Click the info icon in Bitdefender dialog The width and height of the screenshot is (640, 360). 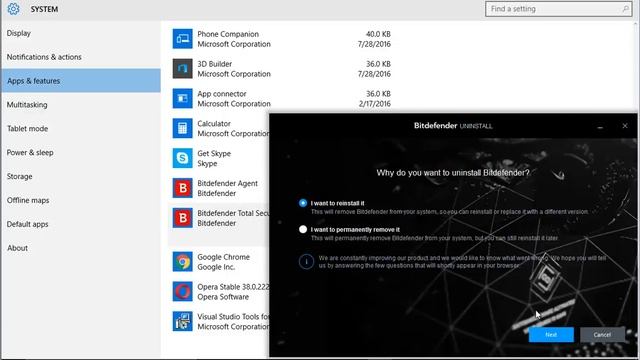coord(306,261)
